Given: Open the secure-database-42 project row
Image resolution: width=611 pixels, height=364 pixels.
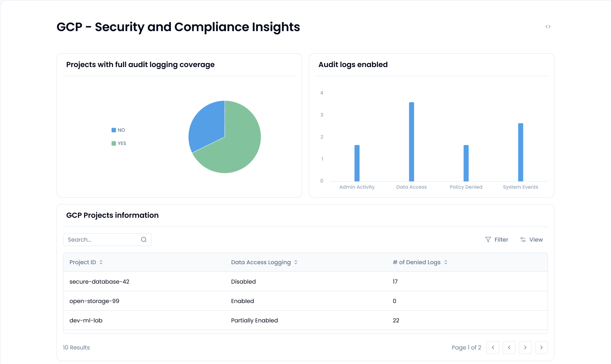Looking at the screenshot, I should pos(99,282).
